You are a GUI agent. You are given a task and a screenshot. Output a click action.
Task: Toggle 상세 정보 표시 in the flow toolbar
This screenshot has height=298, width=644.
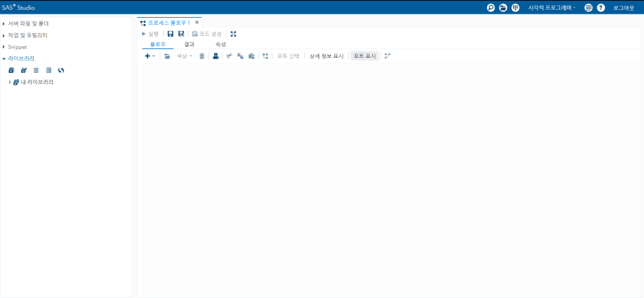point(326,56)
